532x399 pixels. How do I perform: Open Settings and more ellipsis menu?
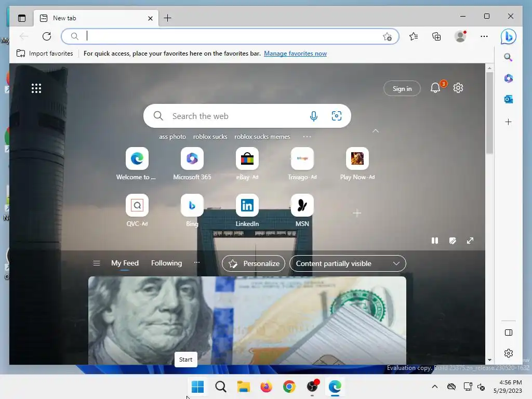484,36
